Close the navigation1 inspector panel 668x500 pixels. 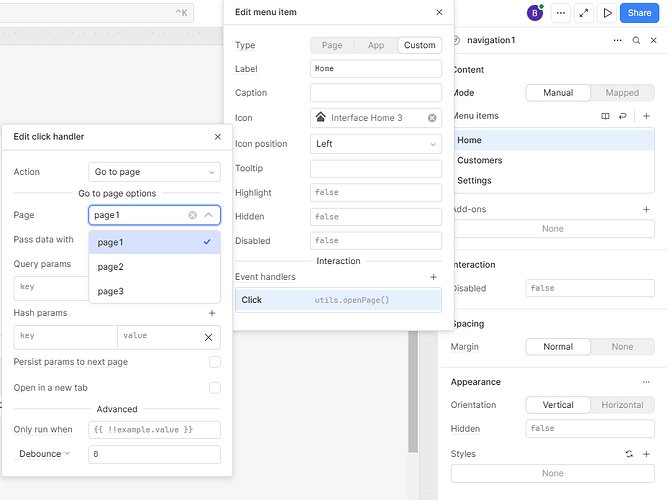click(x=654, y=40)
